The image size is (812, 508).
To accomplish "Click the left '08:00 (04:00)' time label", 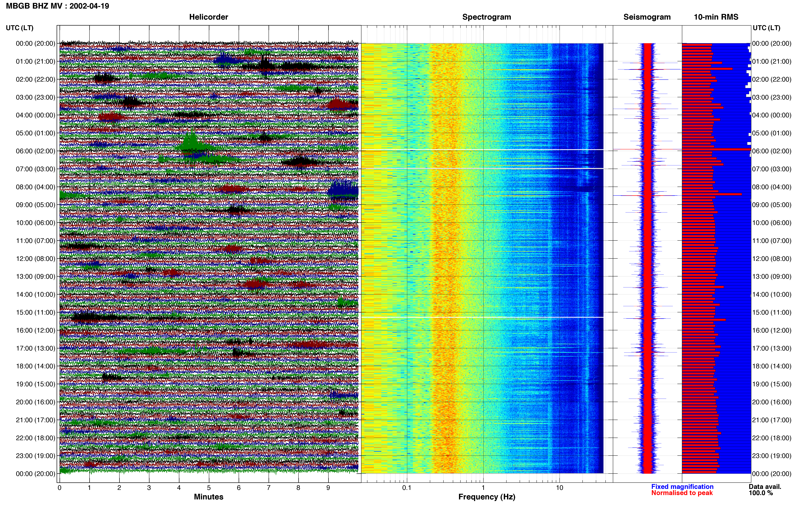I will [36, 187].
